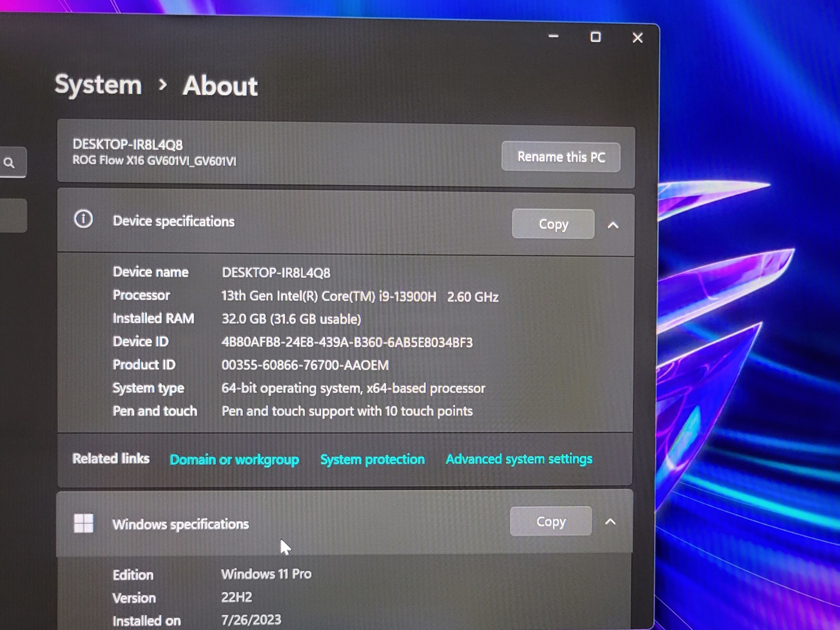Select the Windows specifications header text
This screenshot has height=630, width=840.
(x=180, y=524)
